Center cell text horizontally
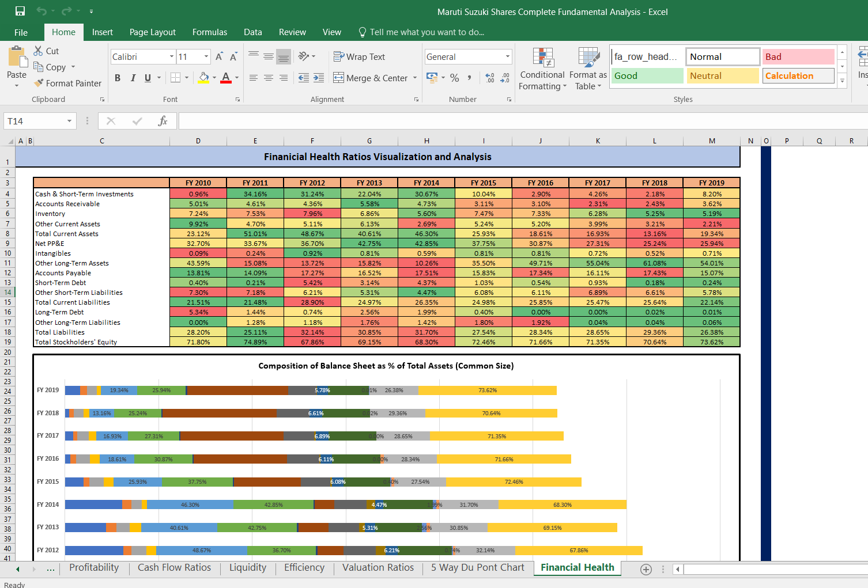Image resolution: width=868 pixels, height=588 pixels. (269, 77)
